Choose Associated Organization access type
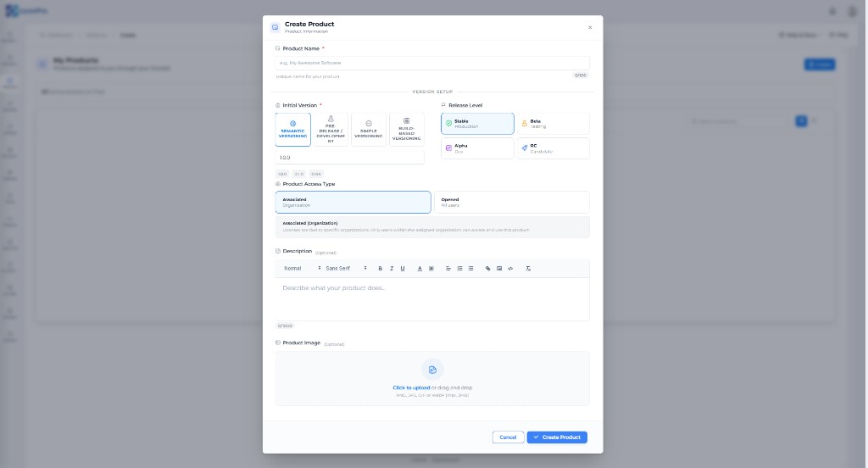868x468 pixels. [353, 202]
